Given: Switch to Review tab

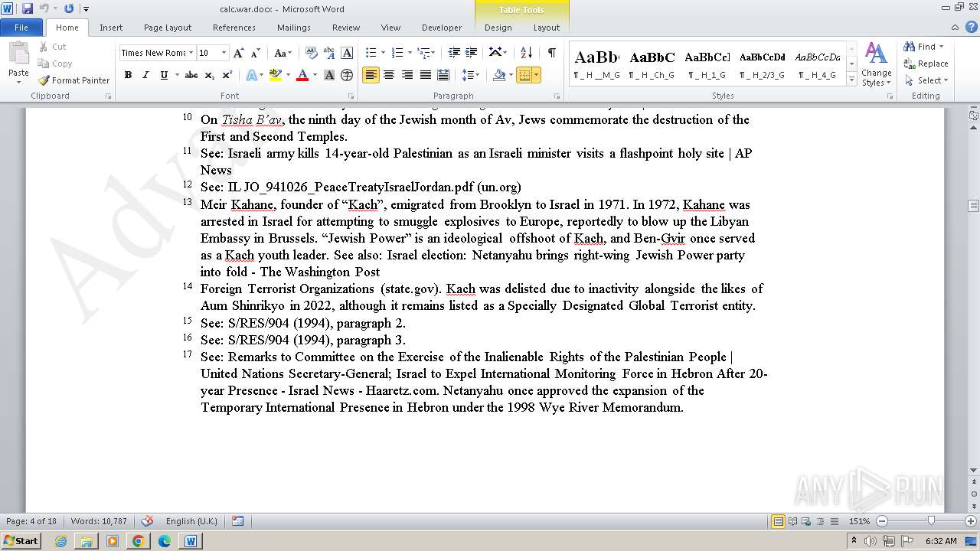Looking at the screenshot, I should click(346, 28).
